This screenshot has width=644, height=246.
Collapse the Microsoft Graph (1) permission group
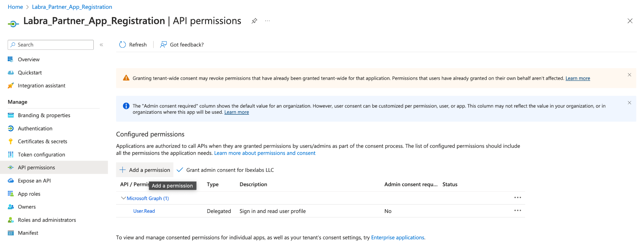coord(123,198)
